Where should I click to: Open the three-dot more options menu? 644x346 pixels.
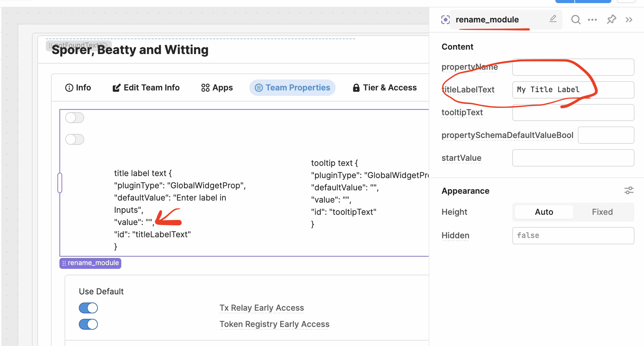(x=592, y=20)
